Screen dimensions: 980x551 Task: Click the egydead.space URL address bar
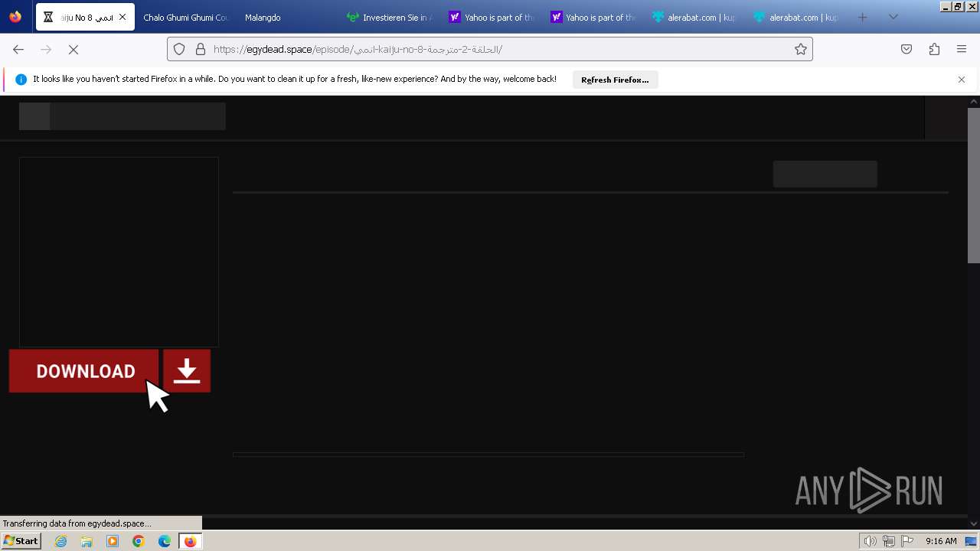[490, 49]
